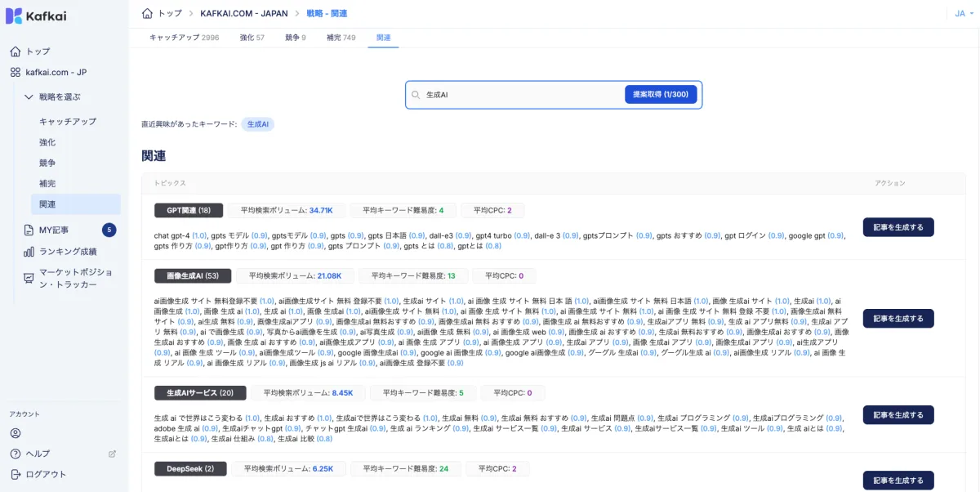Click 記事を生成する for GPT関連 topic
The image size is (980, 492).
(x=898, y=226)
